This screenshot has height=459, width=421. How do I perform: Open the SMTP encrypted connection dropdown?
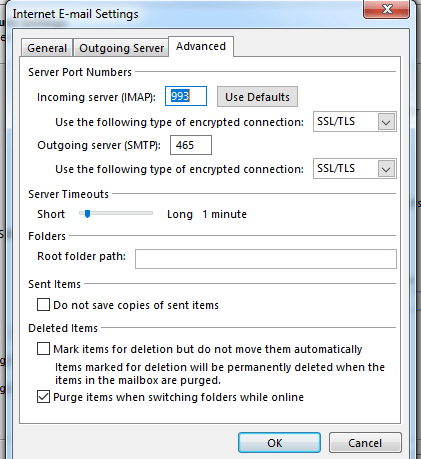(x=355, y=169)
